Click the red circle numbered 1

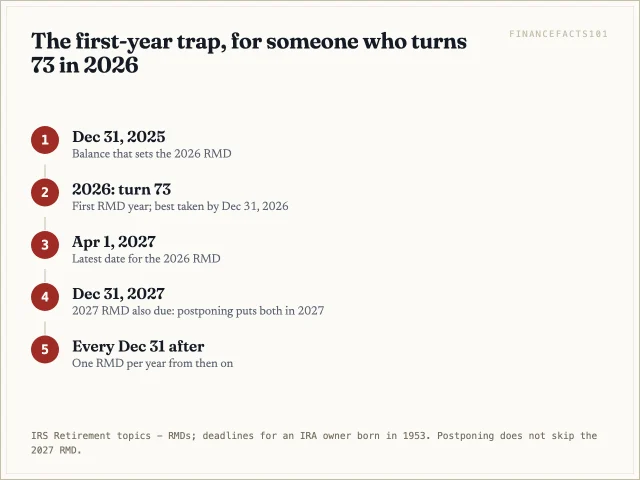[45, 140]
